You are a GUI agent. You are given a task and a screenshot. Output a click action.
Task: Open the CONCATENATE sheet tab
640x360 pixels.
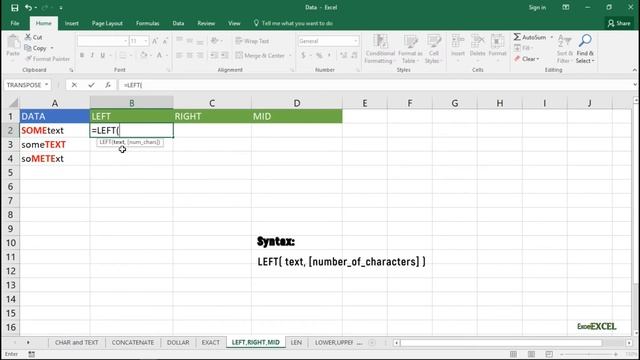(133, 342)
